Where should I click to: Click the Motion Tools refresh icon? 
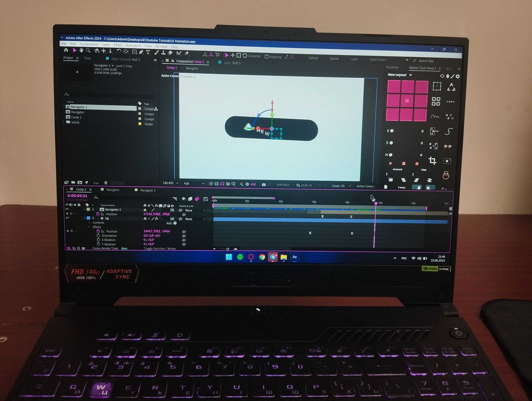click(442, 76)
